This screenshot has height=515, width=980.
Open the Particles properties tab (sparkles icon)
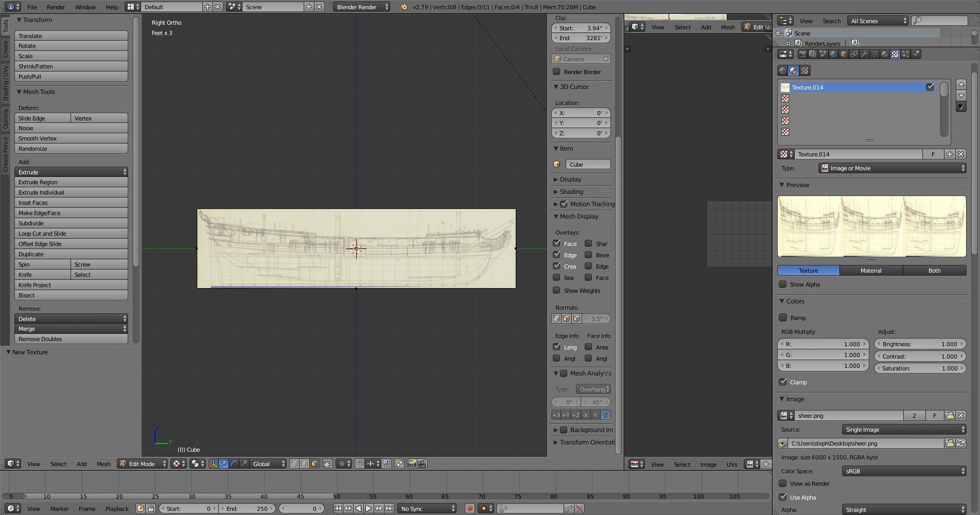point(905,54)
